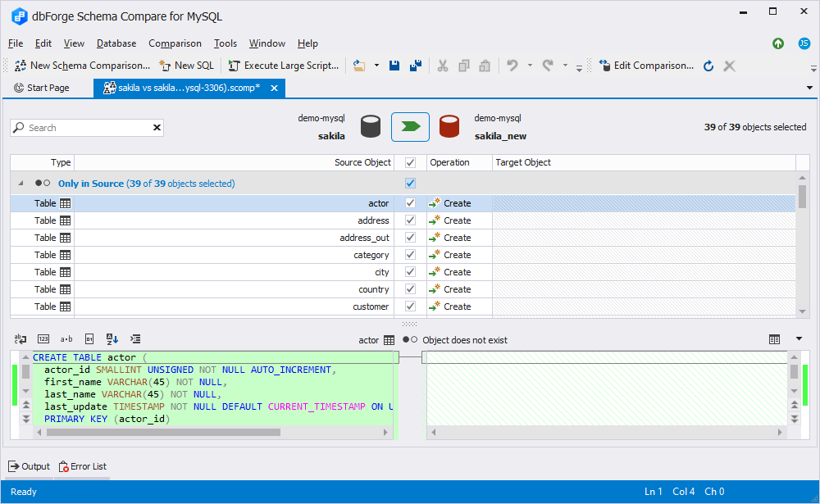Sort by the Source Object column header

coord(235,162)
